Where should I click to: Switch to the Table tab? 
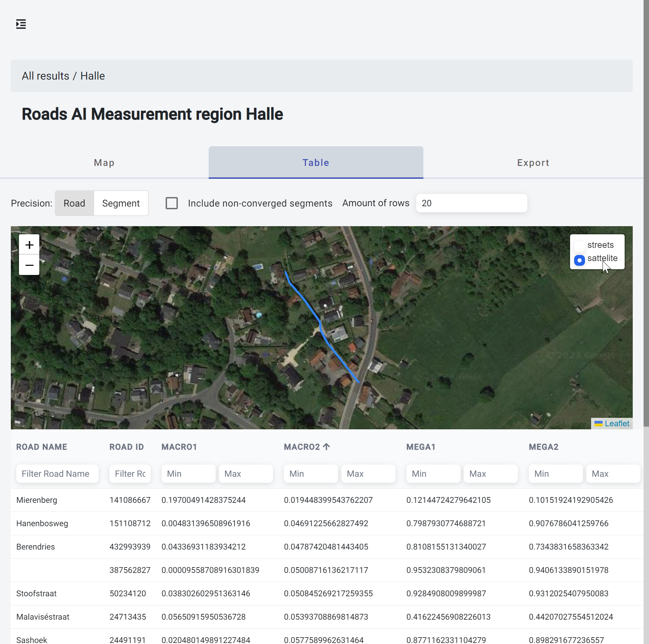(x=316, y=163)
